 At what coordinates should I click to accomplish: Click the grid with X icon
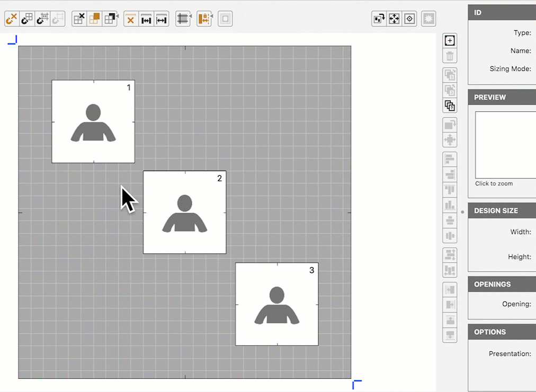[x=79, y=19]
